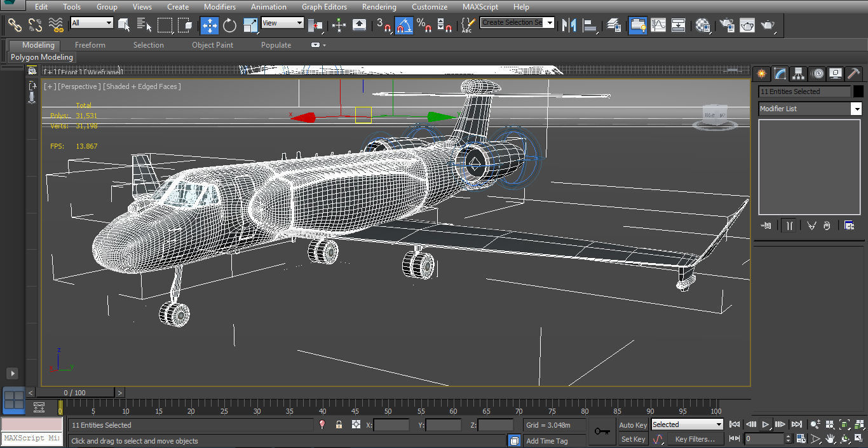Screen dimensions: 868x448
Task: Click the object color swatch
Action: point(858,92)
